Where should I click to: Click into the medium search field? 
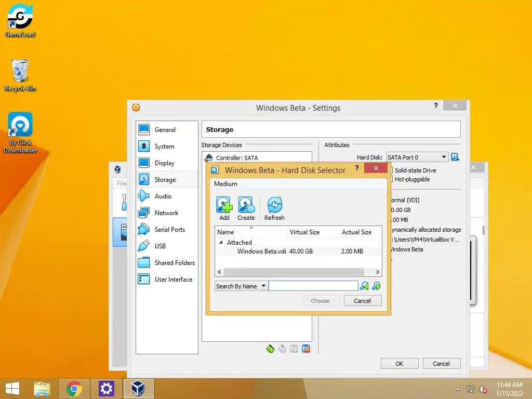[x=313, y=286]
